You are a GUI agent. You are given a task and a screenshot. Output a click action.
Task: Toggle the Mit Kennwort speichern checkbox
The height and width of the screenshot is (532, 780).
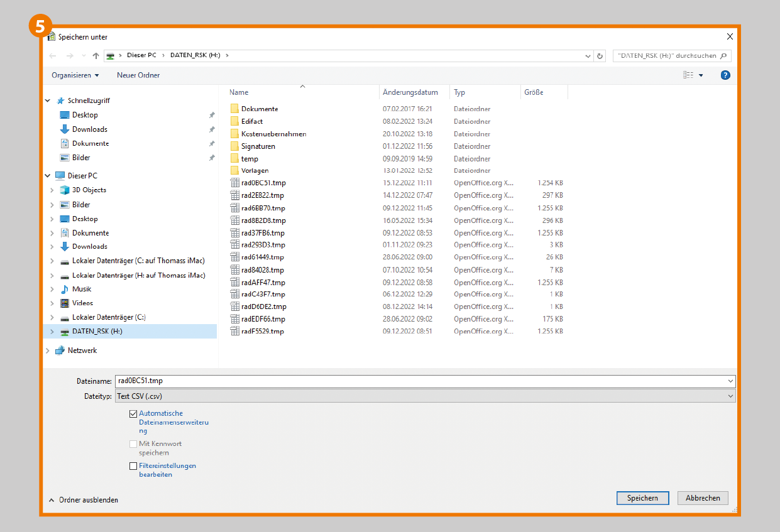pos(133,444)
